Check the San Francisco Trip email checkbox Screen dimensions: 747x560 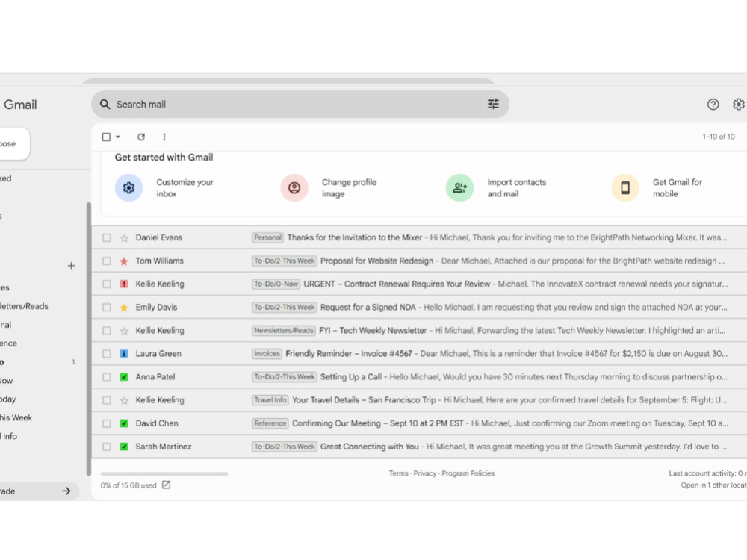[107, 400]
